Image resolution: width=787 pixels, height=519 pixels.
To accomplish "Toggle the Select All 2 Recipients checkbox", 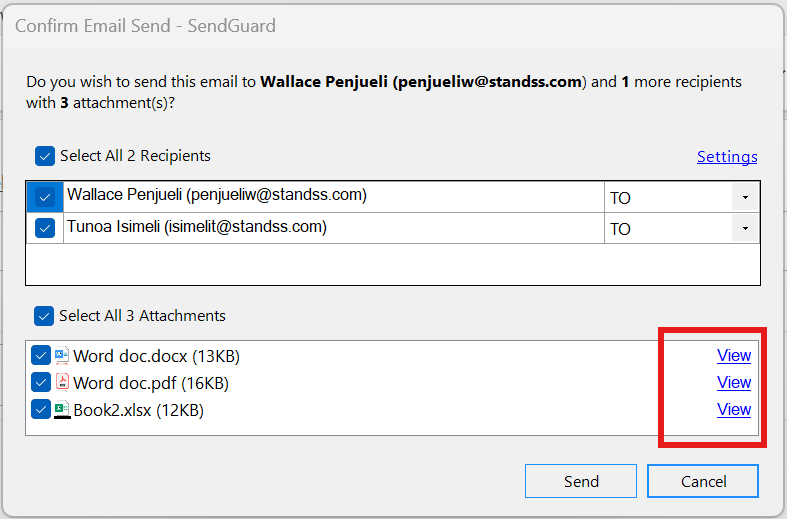I will pos(45,156).
